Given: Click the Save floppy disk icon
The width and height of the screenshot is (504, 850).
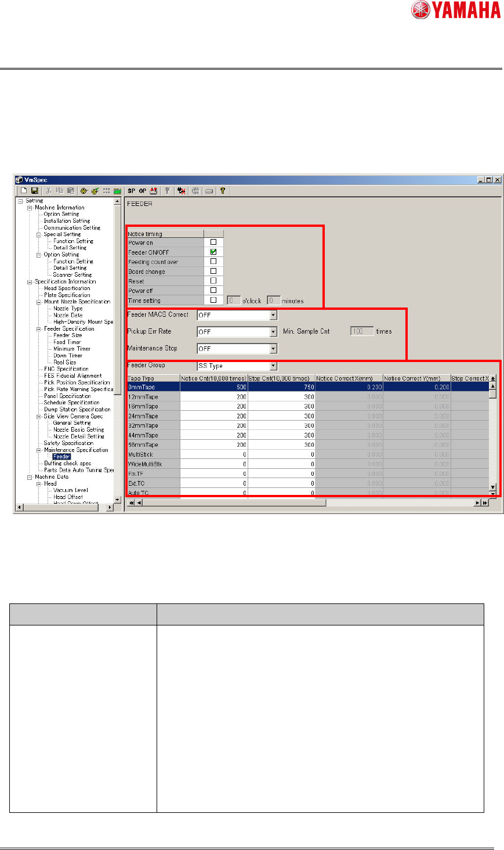Looking at the screenshot, I should pos(35,190).
